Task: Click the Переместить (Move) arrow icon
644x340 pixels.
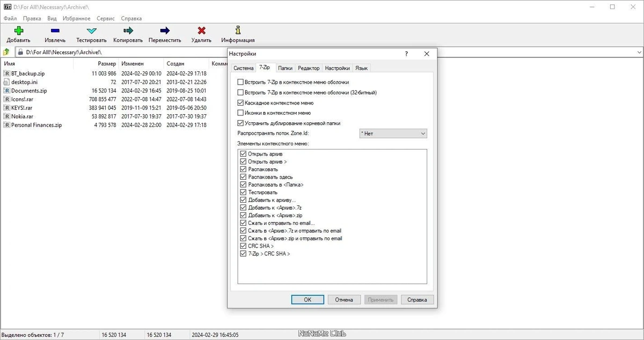Action: pos(165,31)
